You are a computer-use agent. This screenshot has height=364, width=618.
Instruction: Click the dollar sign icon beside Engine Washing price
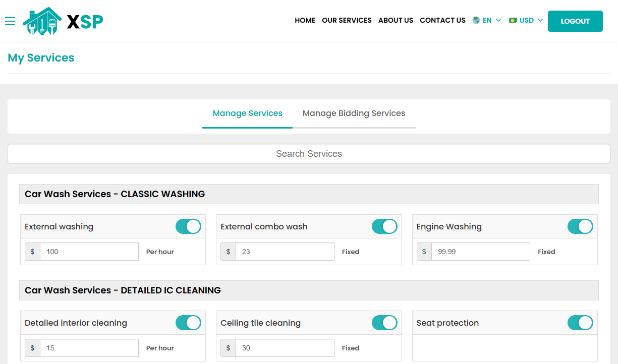pos(424,251)
